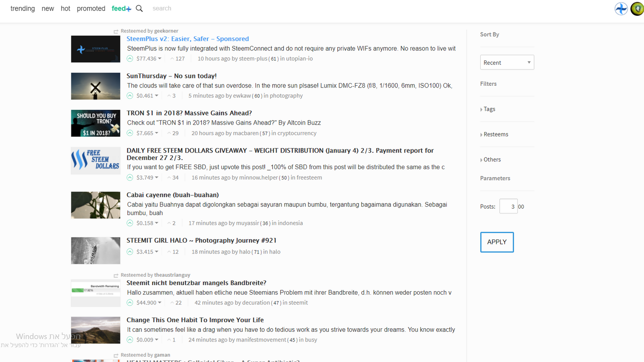
Task: Open the Change This One Habit post
Action: tap(195, 320)
